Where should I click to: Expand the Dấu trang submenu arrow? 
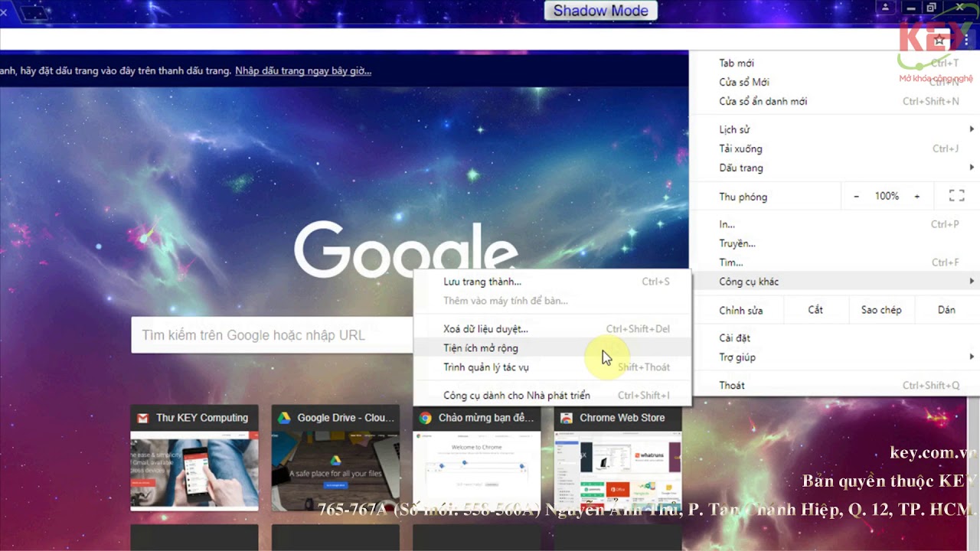tap(972, 168)
